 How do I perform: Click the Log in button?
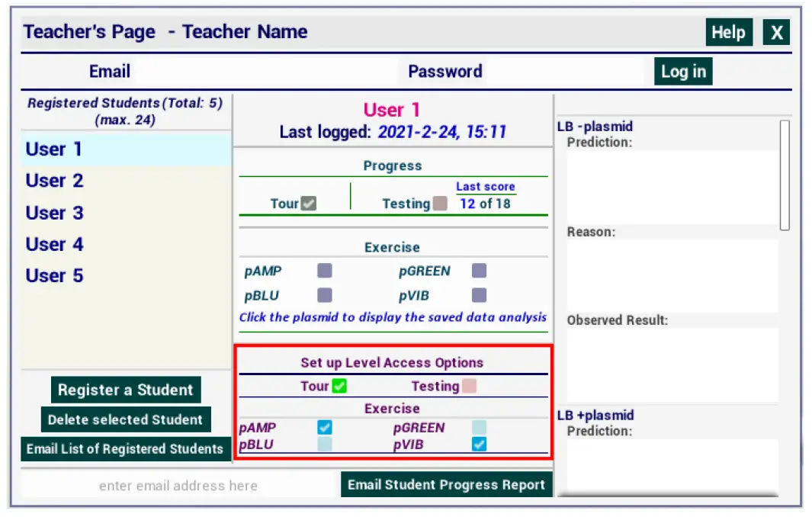[683, 72]
